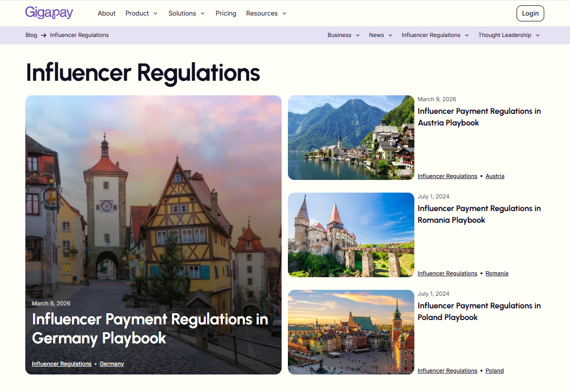This screenshot has height=392, width=570.
Task: Click March 9, 2026 date on Germany card
Action: coord(51,303)
